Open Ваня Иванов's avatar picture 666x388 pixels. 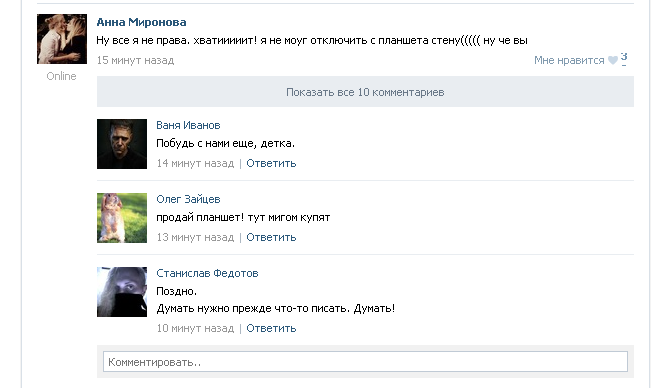[x=122, y=144]
